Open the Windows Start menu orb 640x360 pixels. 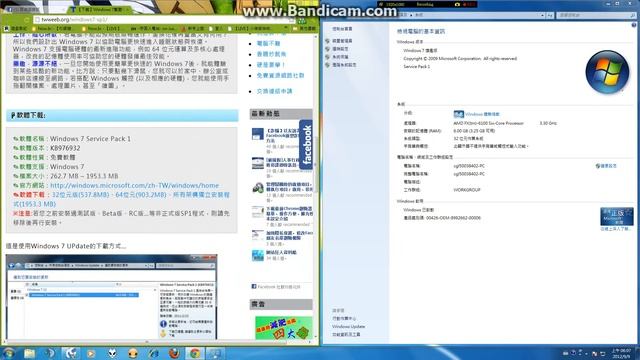point(8,353)
